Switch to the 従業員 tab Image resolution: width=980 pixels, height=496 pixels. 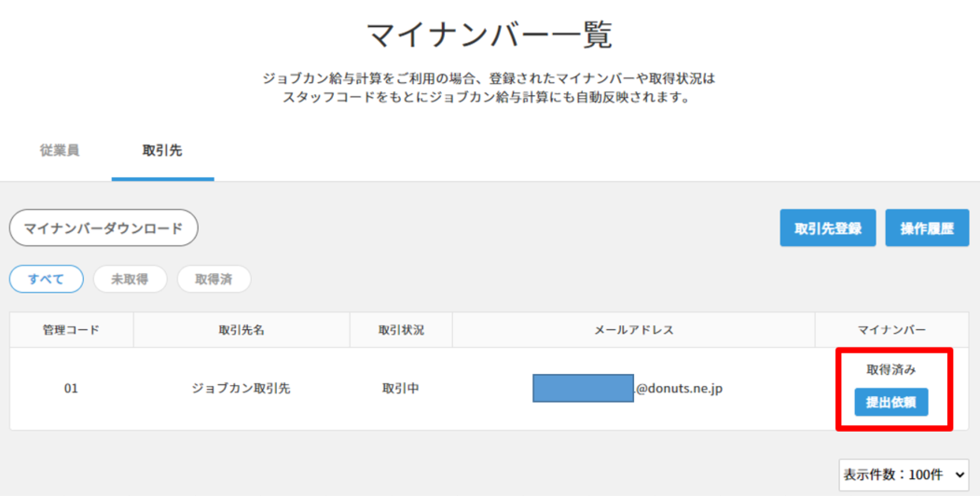(x=60, y=150)
